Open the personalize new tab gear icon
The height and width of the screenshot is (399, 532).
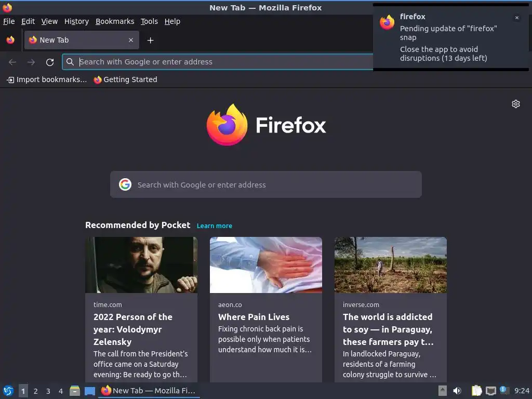[x=516, y=104]
